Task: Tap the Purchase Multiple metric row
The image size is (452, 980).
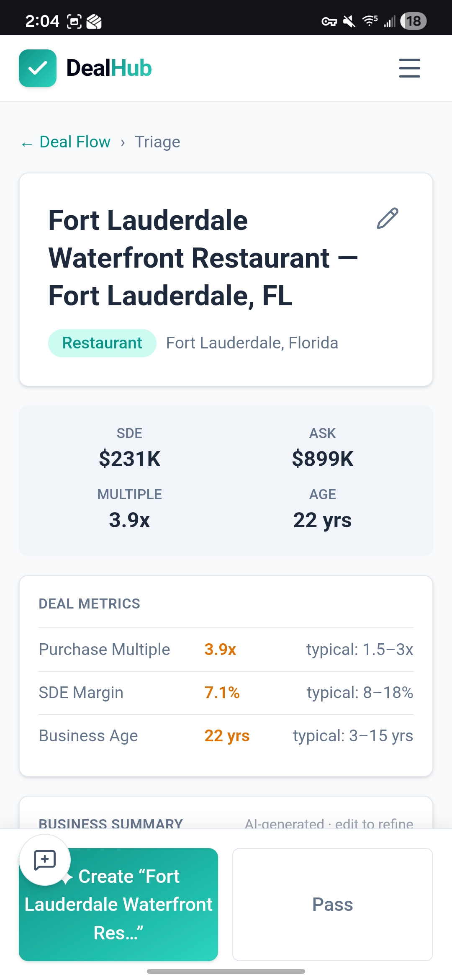Action: [226, 650]
